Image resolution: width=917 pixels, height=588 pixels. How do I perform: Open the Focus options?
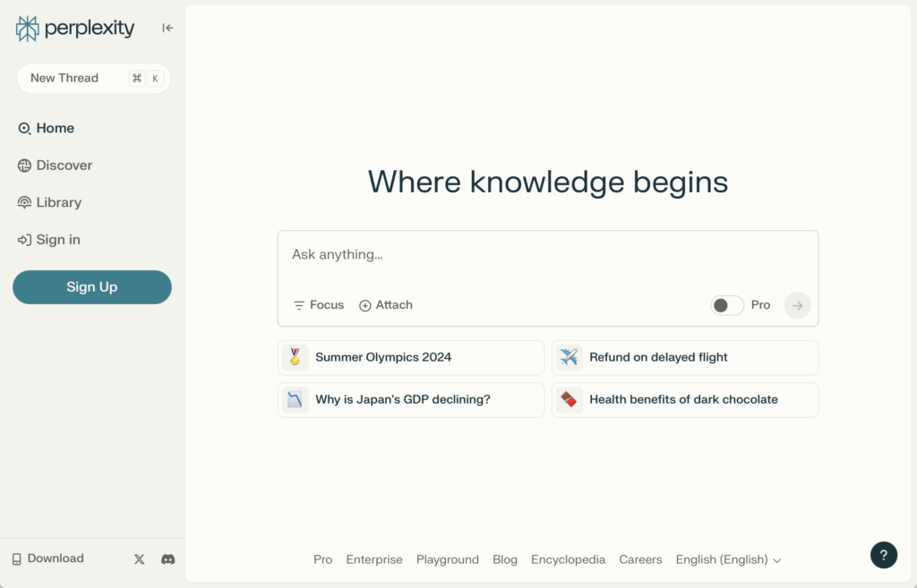pyautogui.click(x=319, y=305)
